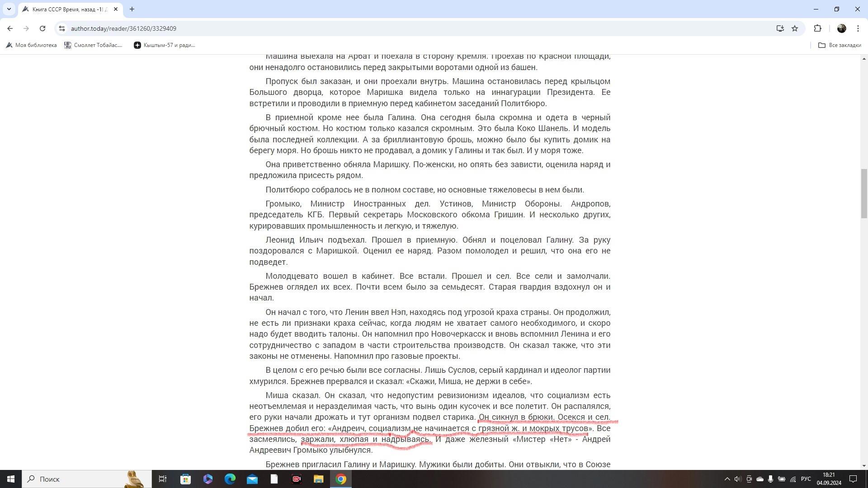
Task: Show hidden system tray icons
Action: 727,479
